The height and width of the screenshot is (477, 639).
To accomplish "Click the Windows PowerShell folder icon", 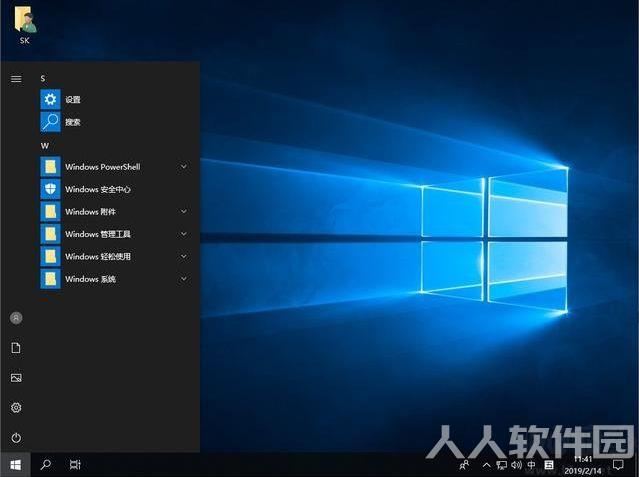I will 51,167.
